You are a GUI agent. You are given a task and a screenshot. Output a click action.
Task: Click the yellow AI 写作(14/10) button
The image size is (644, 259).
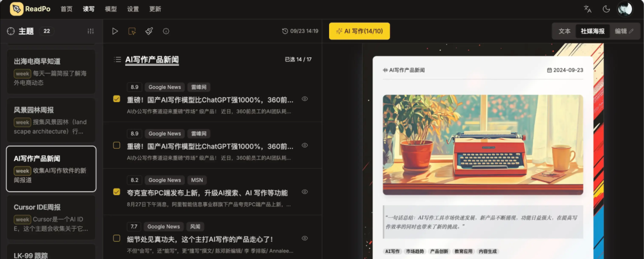(360, 31)
